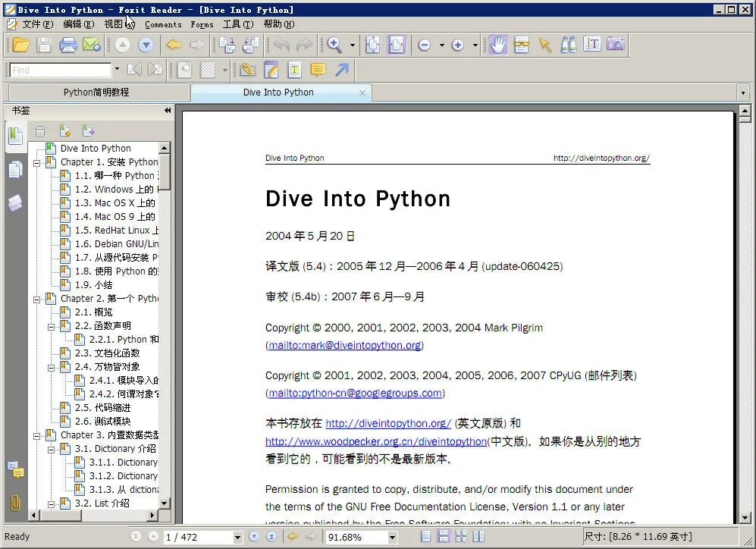Image resolution: width=756 pixels, height=549 pixels.
Task: Open search with the binoculars icon
Action: 569,45
